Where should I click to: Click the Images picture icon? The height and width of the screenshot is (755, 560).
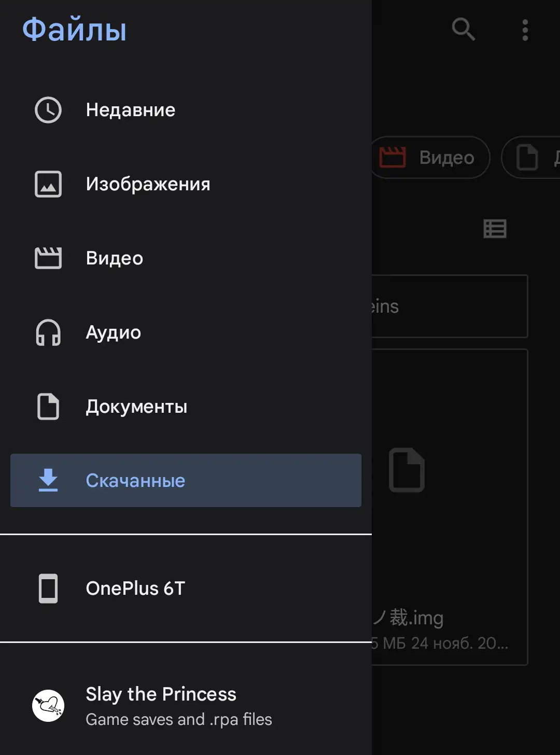point(48,184)
